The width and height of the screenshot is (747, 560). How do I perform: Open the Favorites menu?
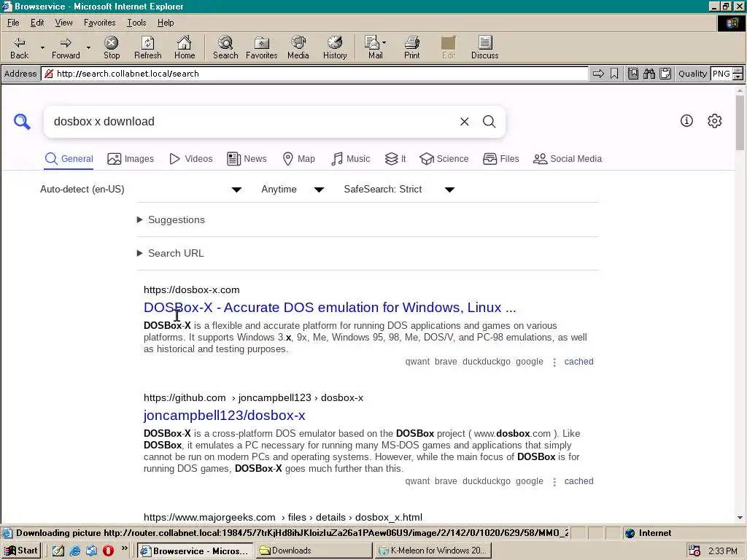(x=99, y=23)
